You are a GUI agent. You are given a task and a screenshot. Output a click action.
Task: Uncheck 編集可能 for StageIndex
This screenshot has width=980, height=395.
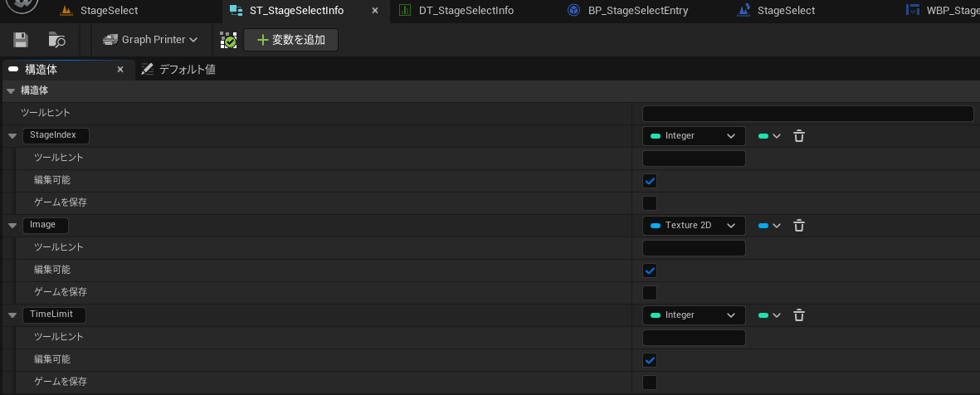(x=650, y=181)
